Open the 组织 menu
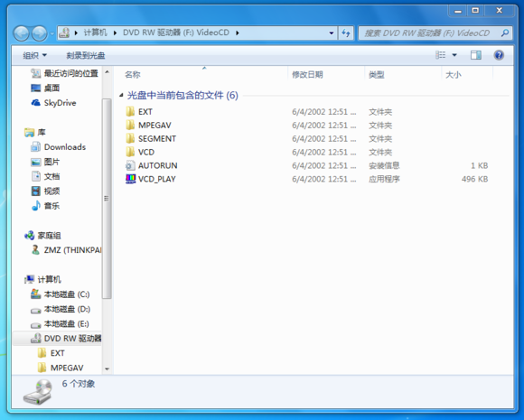Screen dimensions: 524x420 (34, 55)
